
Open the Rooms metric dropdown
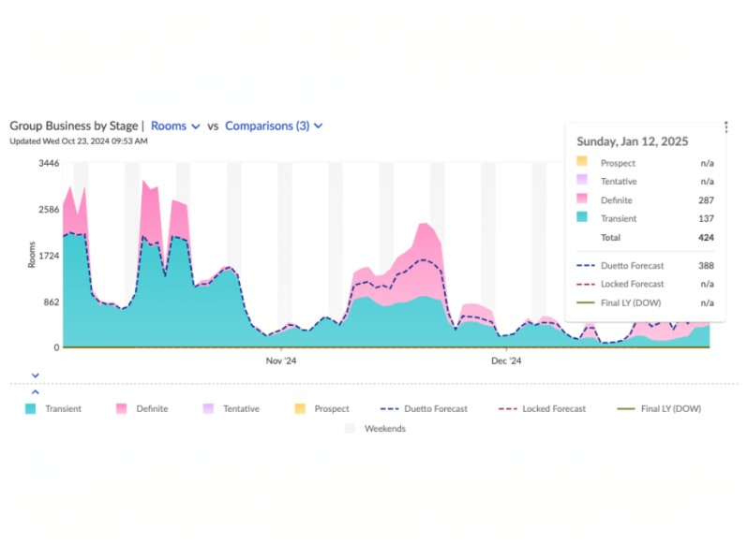[x=175, y=126]
